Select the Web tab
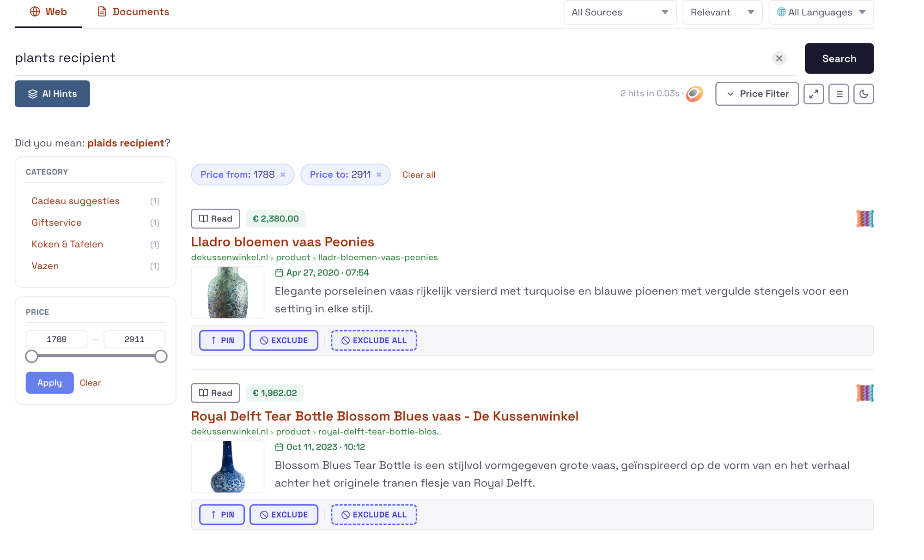This screenshot has height=560, width=924. pos(48,12)
